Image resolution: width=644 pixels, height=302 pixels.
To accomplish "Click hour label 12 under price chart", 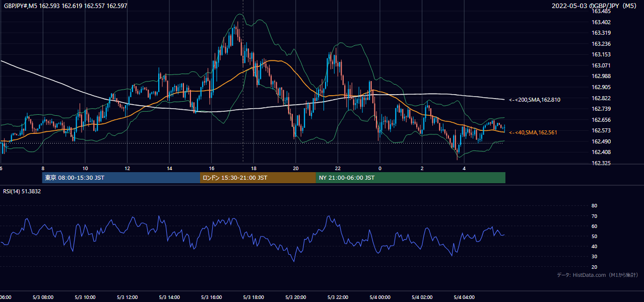I will click(127, 168).
